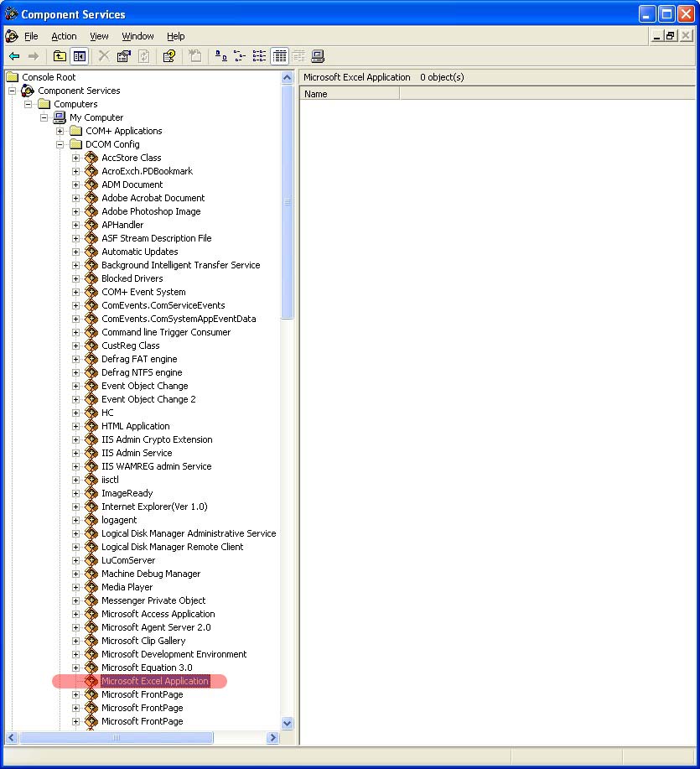The height and width of the screenshot is (769, 700).
Task: Select Logical Disk Manager Remote Client
Action: click(172, 547)
